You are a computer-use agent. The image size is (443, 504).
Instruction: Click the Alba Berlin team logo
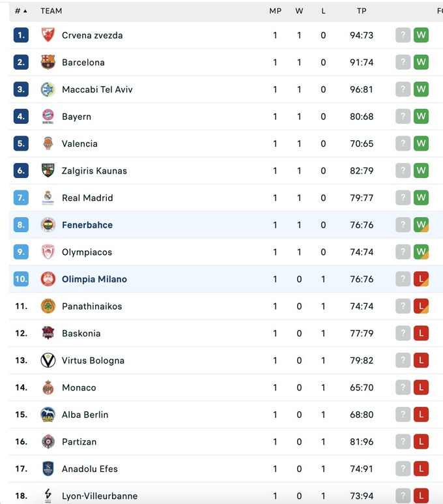click(48, 415)
